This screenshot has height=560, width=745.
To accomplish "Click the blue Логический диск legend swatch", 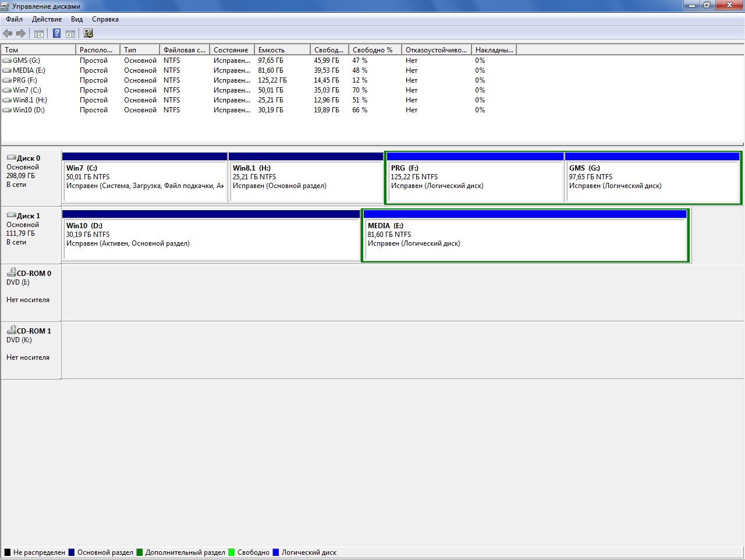I will (276, 552).
